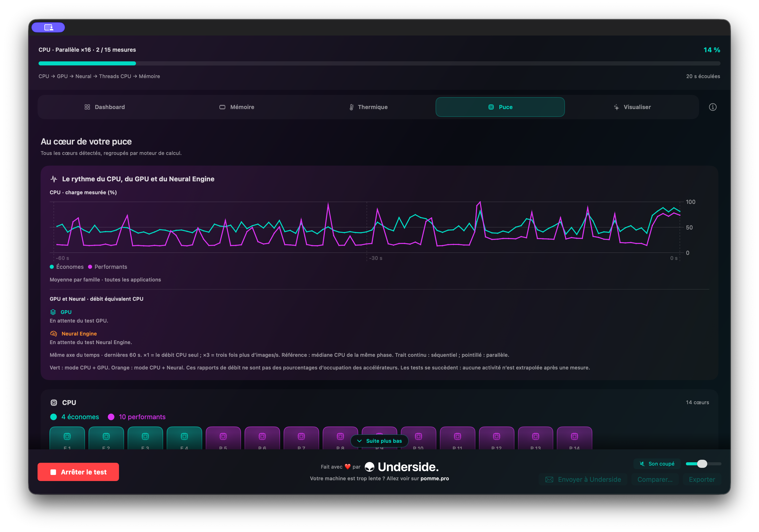Switch to the Mémoire tab

click(237, 107)
